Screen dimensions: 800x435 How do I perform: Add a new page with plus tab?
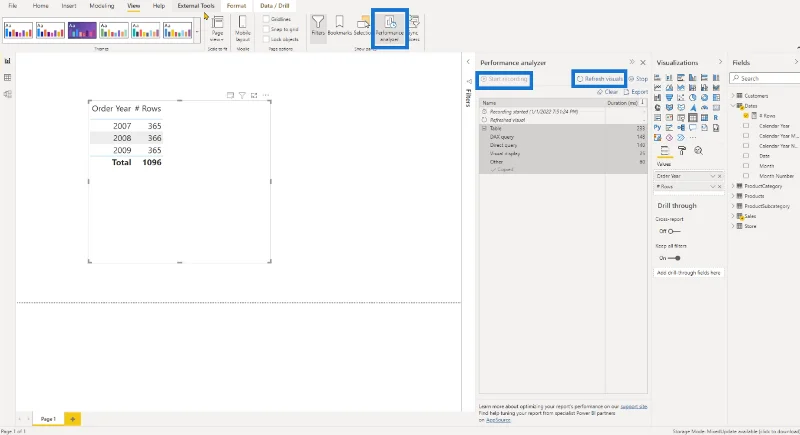tap(72, 419)
